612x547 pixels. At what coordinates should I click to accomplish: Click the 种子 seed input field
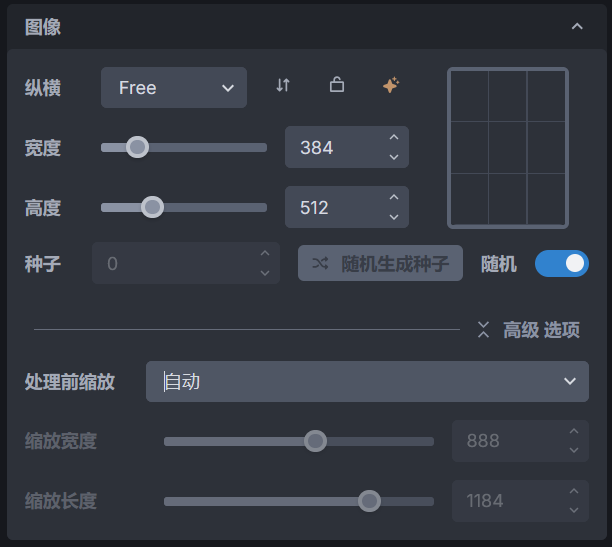pyautogui.click(x=175, y=264)
